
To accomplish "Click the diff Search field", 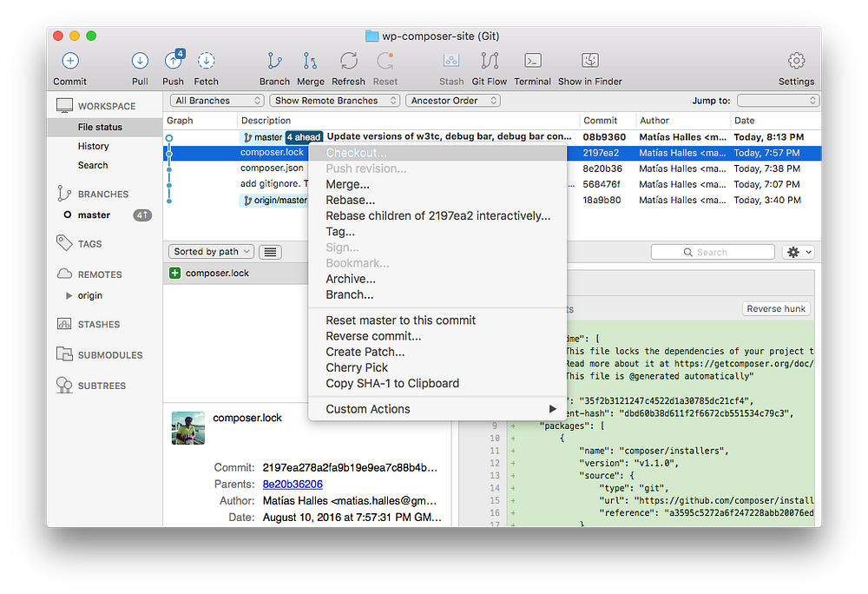I will tap(713, 253).
